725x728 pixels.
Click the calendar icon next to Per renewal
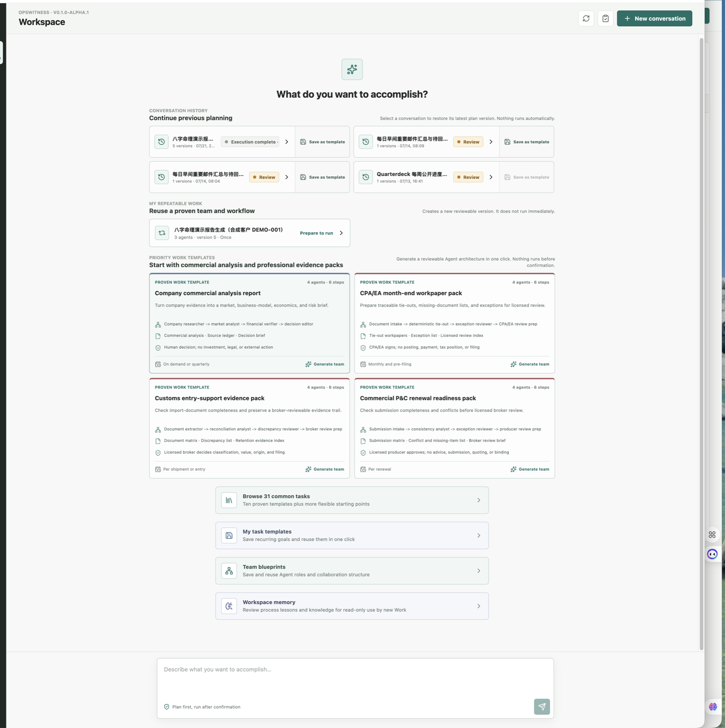point(363,470)
